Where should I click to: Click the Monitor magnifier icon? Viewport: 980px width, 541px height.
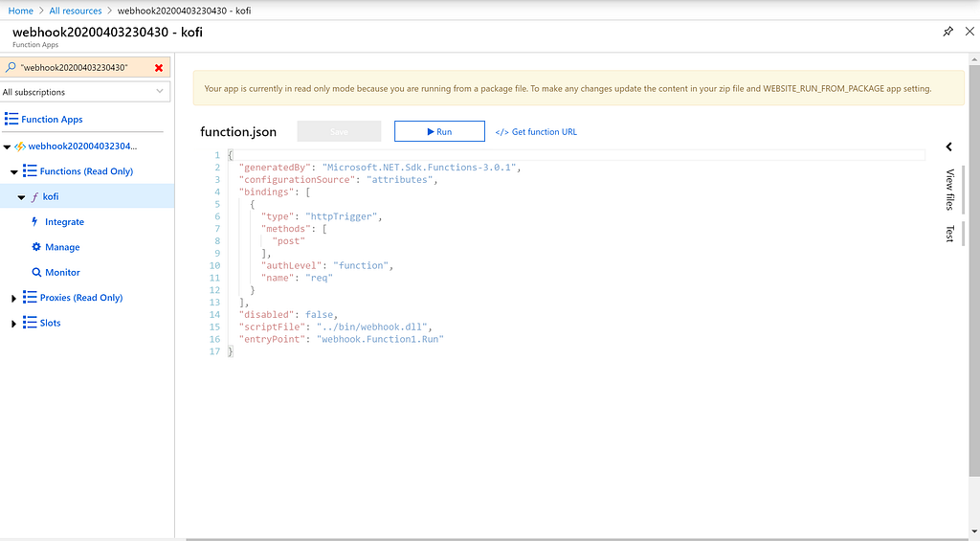tap(36, 272)
